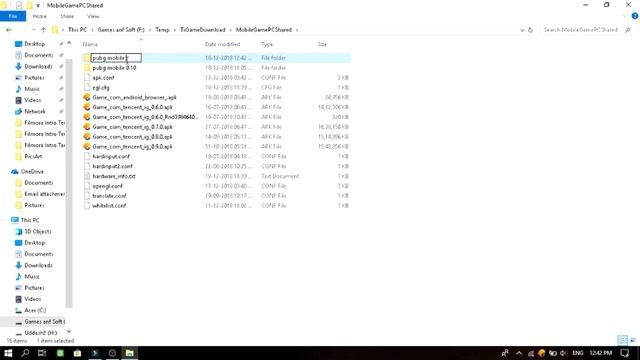The image size is (640, 360).
Task: Open Microsoft Store taskbar icon
Action: click(x=77, y=353)
